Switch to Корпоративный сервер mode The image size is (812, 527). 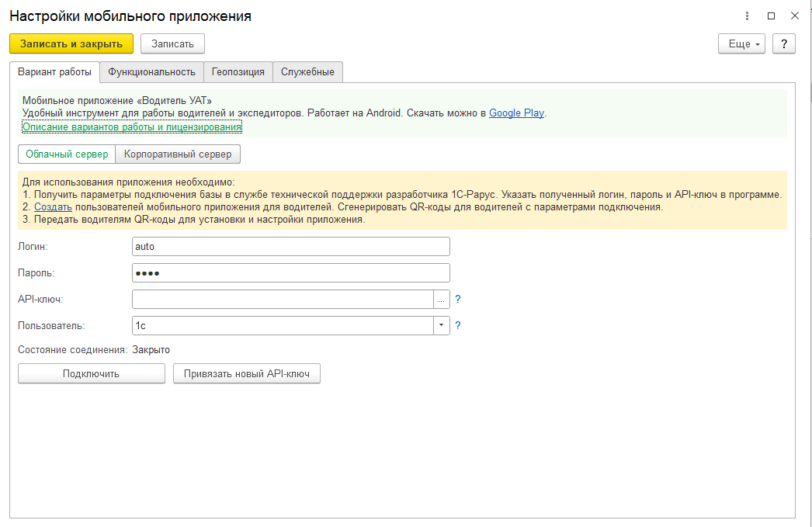coord(178,154)
